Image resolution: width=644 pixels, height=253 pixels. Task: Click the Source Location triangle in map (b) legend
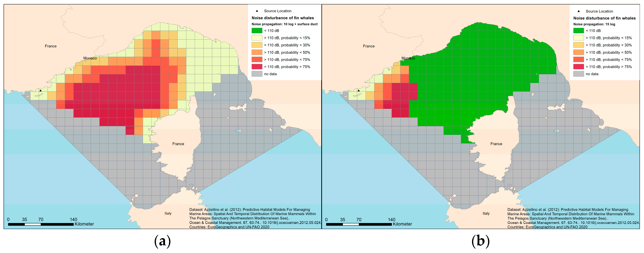tap(578, 11)
